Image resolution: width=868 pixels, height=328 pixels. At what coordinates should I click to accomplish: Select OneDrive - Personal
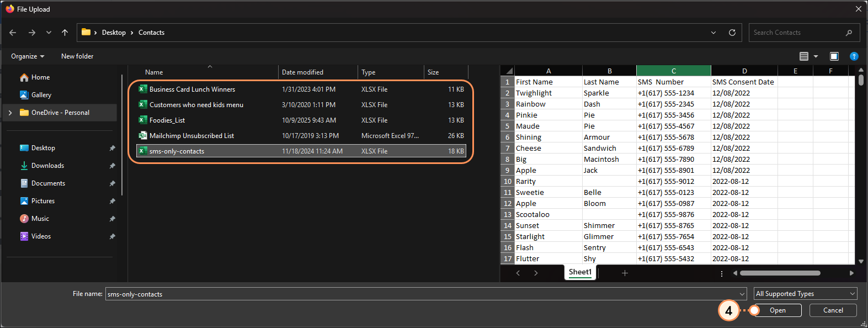pyautogui.click(x=61, y=113)
